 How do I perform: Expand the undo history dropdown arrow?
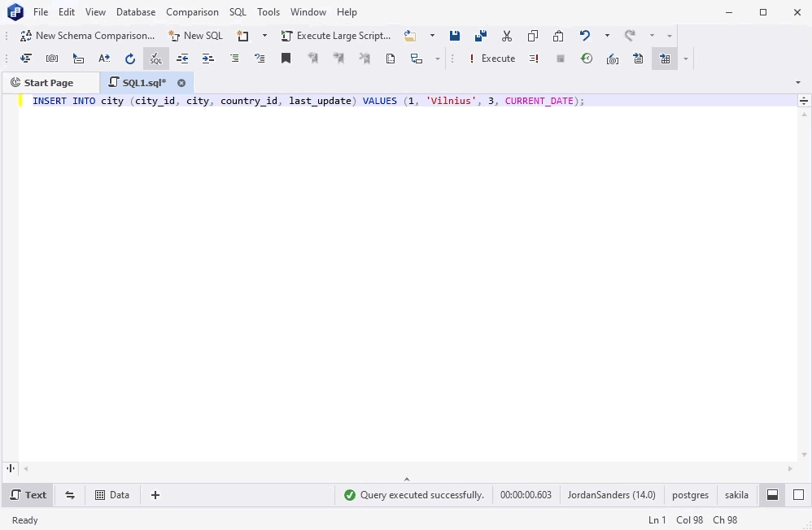click(607, 36)
